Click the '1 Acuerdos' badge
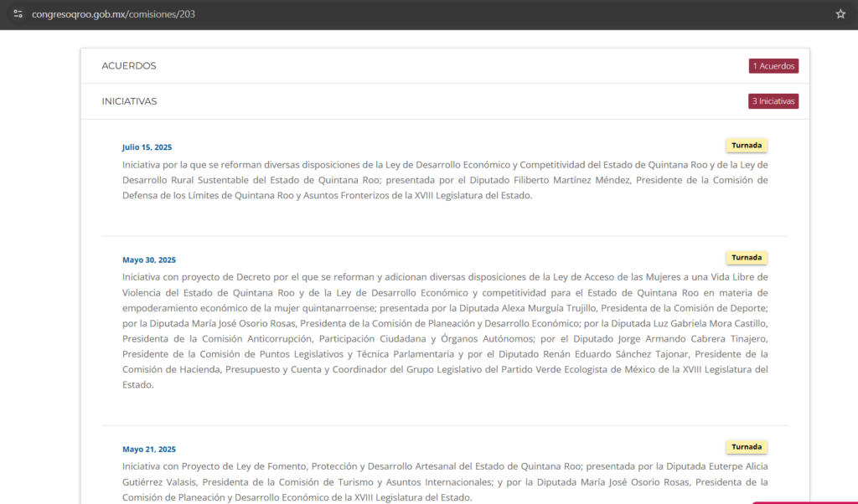The image size is (858, 504). coord(773,66)
